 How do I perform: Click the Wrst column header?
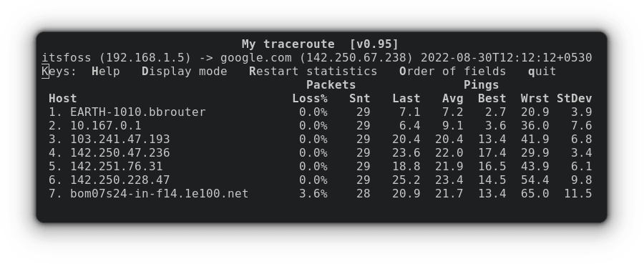(x=535, y=99)
